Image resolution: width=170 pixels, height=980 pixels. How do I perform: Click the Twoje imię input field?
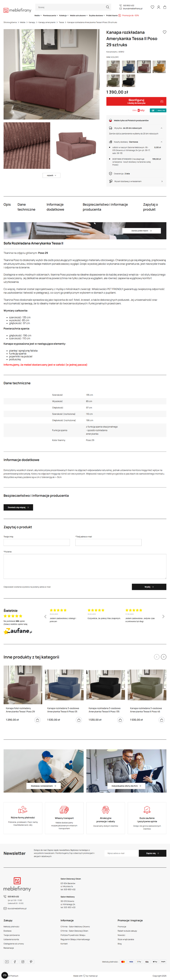click(36, 542)
